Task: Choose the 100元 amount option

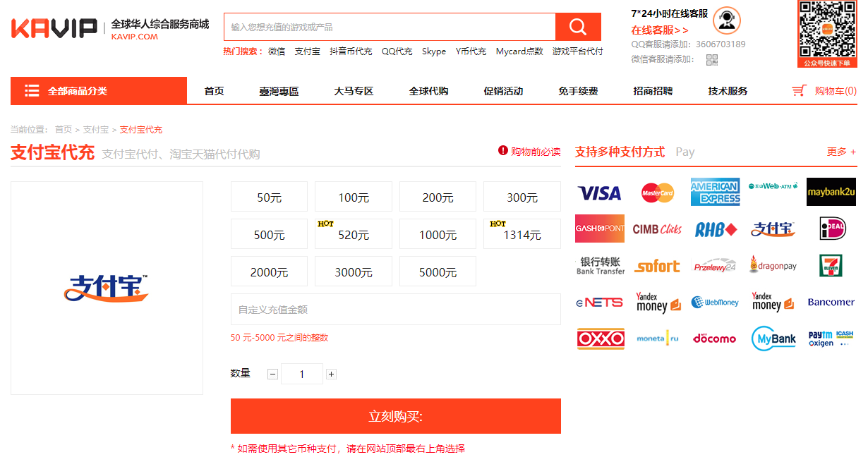Action: point(354,197)
